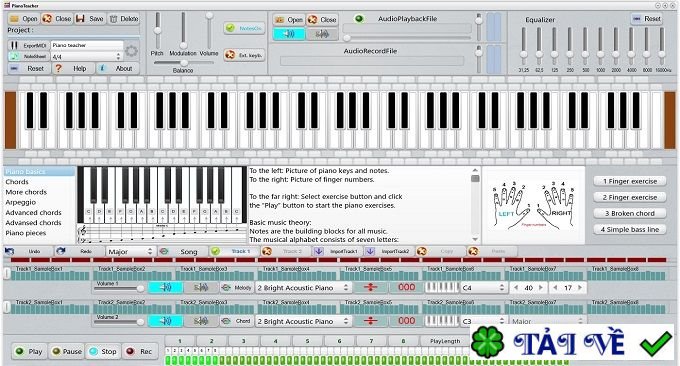Decrease the 40 value with its left arrow
Image resolution: width=680 pixels, height=366 pixels.
click(x=516, y=288)
